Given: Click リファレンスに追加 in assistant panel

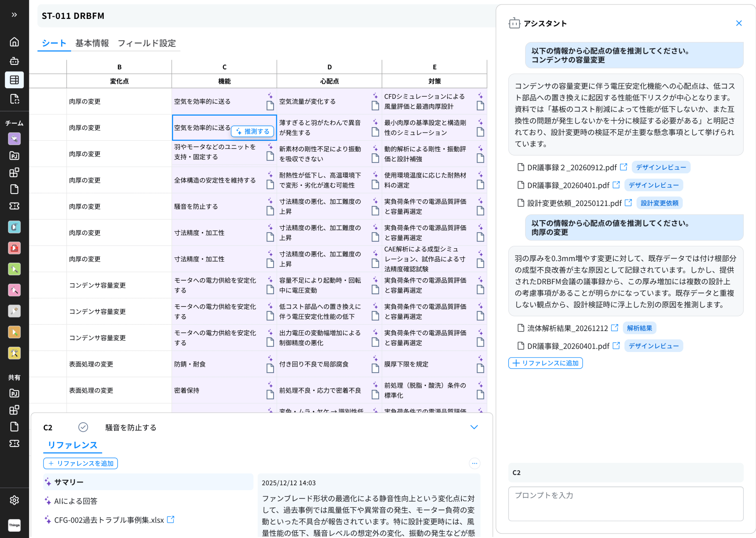Looking at the screenshot, I should (x=546, y=363).
